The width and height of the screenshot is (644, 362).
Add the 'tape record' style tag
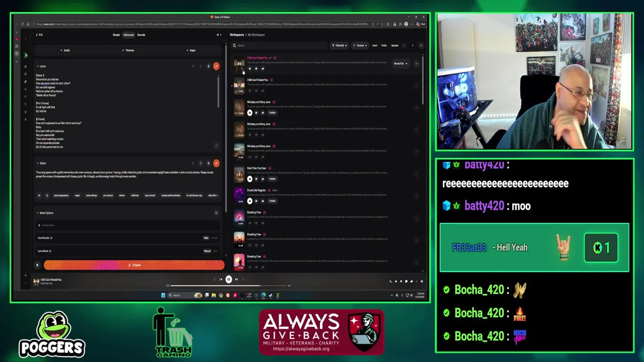[150, 196]
